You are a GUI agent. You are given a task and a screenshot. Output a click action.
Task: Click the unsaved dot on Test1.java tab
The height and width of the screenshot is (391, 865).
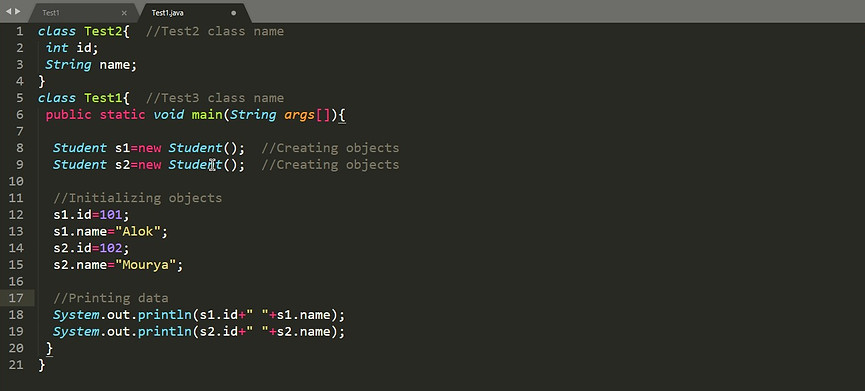(233, 13)
